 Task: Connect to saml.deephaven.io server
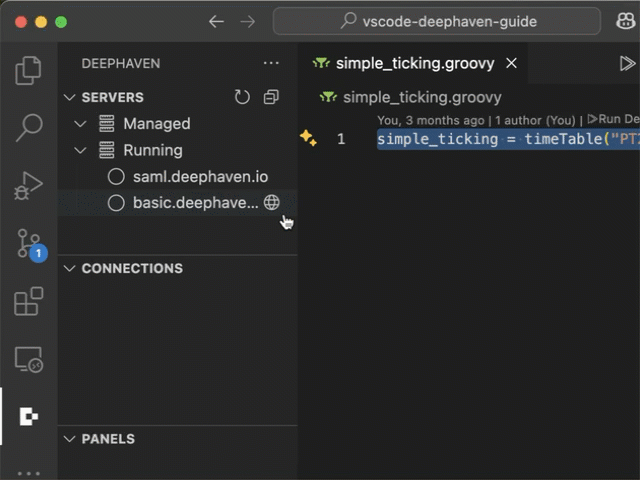[x=200, y=177]
